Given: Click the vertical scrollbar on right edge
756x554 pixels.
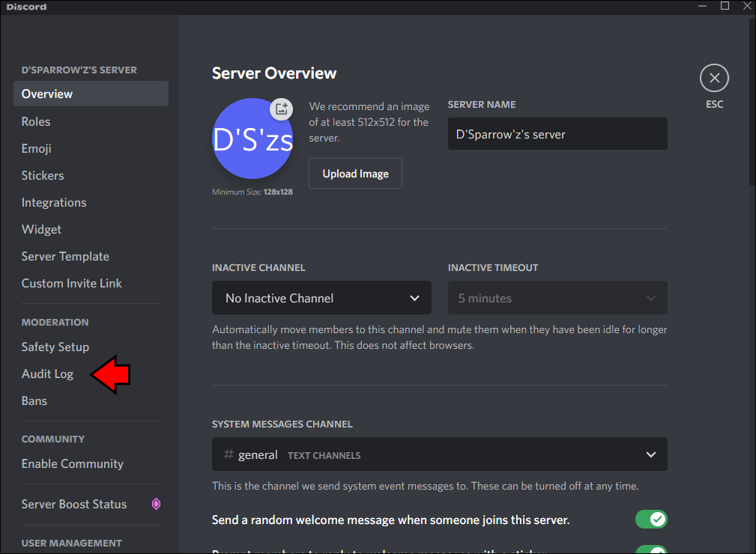Looking at the screenshot, I should coord(752,101).
